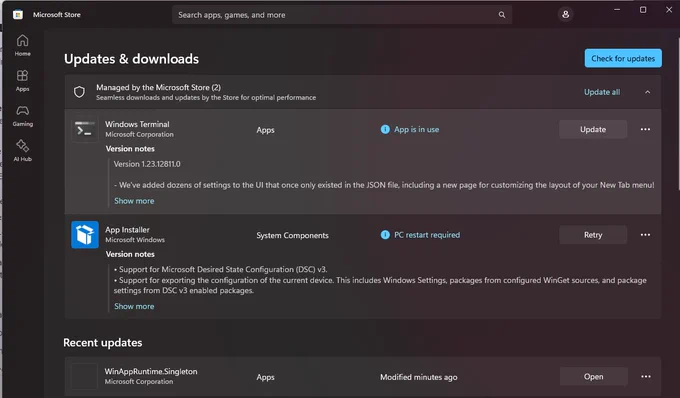
Task: Click System Components category label
Action: click(x=292, y=235)
